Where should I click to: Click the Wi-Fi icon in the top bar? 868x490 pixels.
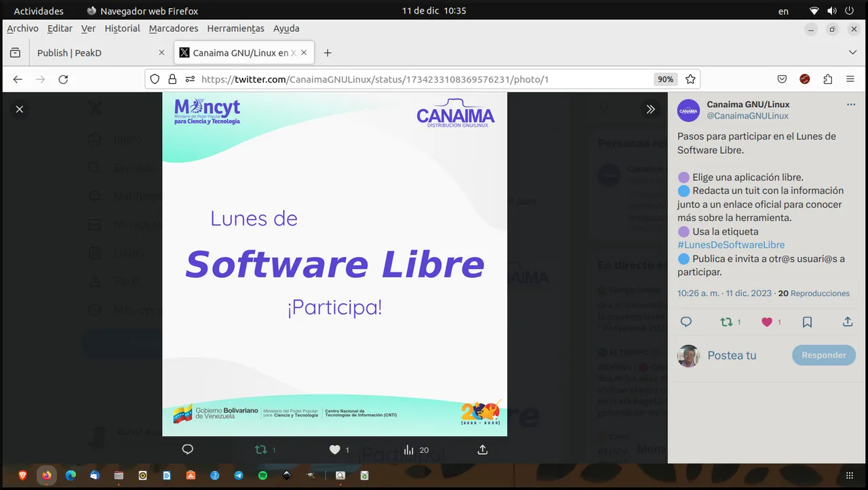pyautogui.click(x=814, y=11)
